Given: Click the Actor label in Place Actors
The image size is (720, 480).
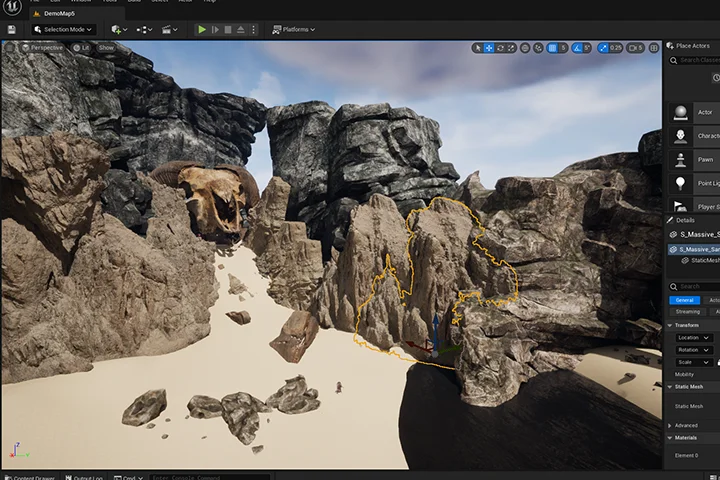Looking at the screenshot, I should point(705,113).
